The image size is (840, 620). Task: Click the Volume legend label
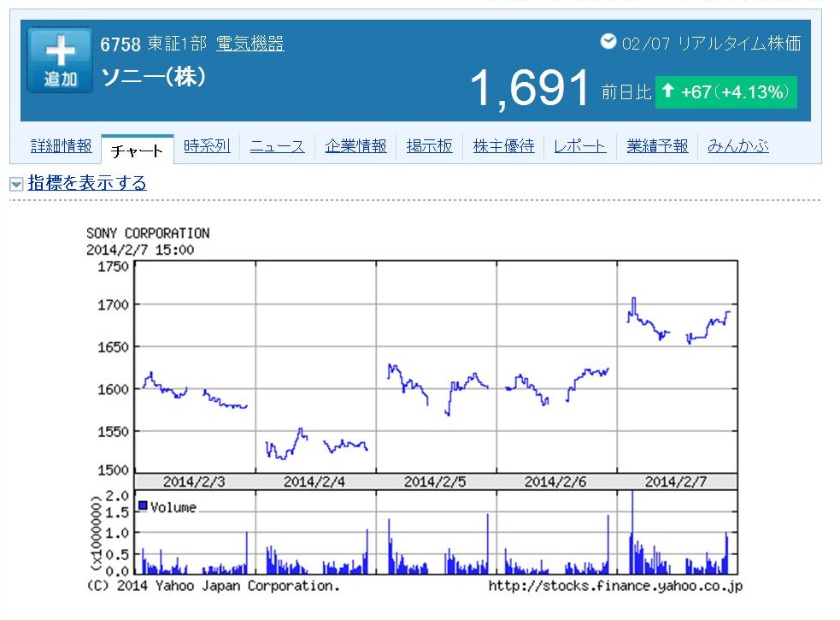point(173,507)
